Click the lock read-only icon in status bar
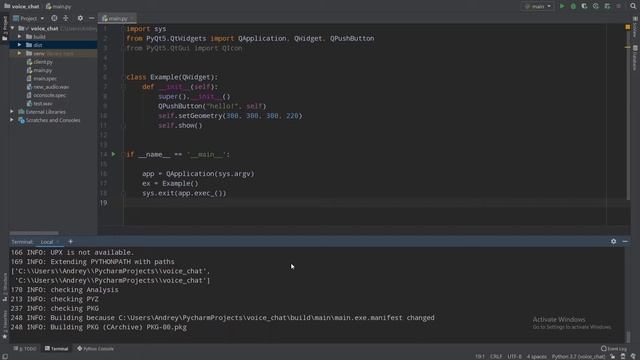The width and height of the screenshot is (640, 360). pos(613,356)
